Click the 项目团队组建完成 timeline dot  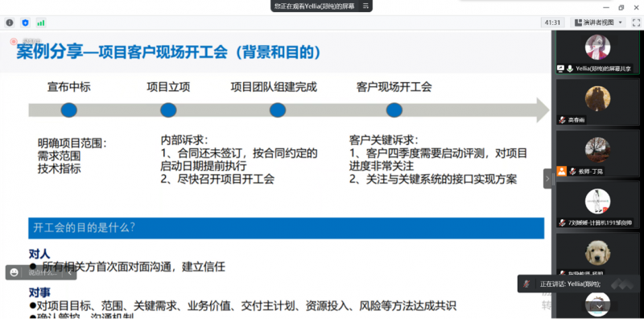pyautogui.click(x=278, y=110)
